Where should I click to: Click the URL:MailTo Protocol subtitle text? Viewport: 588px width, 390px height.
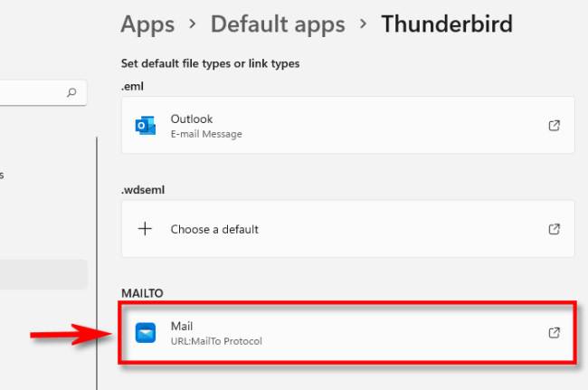point(216,341)
